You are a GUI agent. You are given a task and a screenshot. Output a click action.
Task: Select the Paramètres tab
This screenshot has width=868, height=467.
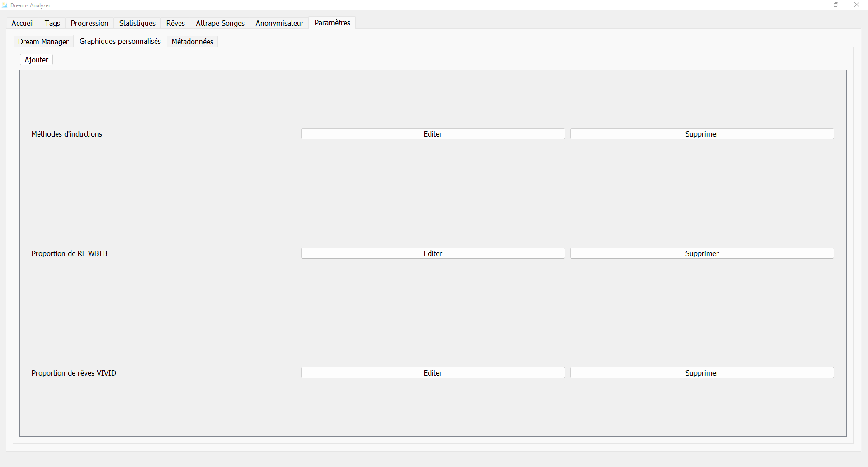332,23
